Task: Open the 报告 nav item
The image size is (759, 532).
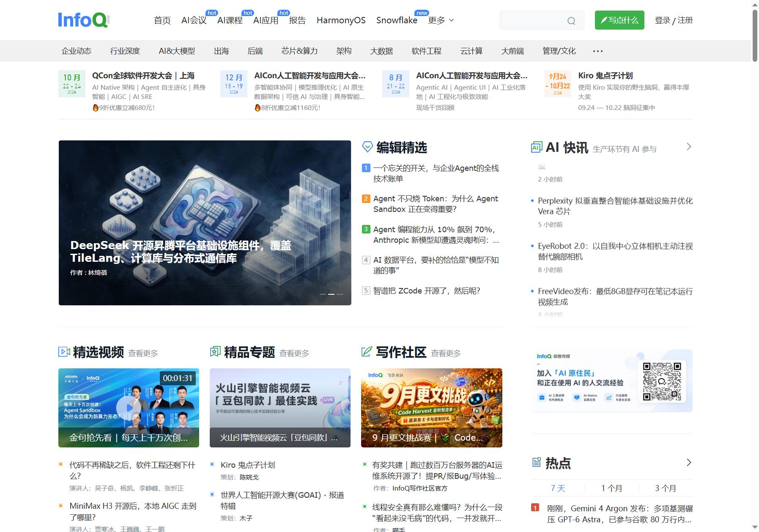Action: (x=297, y=20)
